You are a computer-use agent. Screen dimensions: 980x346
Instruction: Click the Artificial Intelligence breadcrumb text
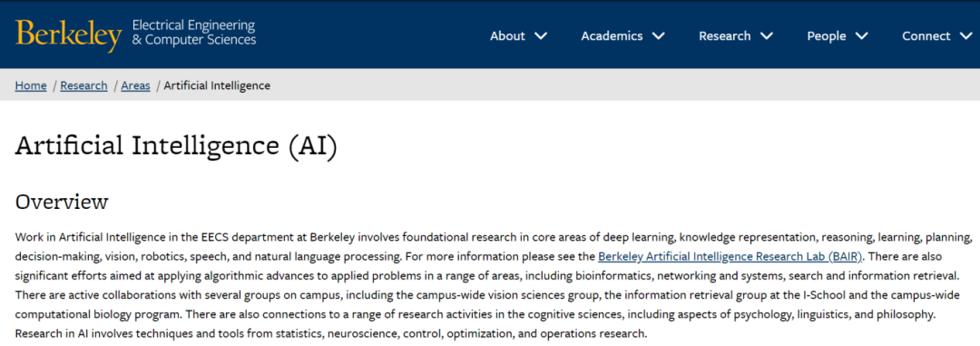pyautogui.click(x=217, y=85)
